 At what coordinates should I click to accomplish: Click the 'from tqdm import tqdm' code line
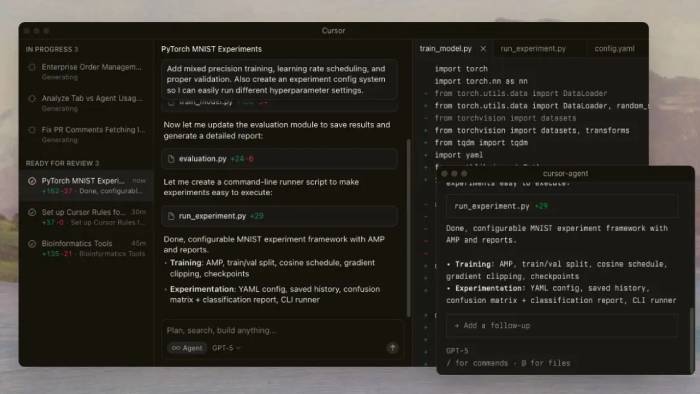[481, 143]
